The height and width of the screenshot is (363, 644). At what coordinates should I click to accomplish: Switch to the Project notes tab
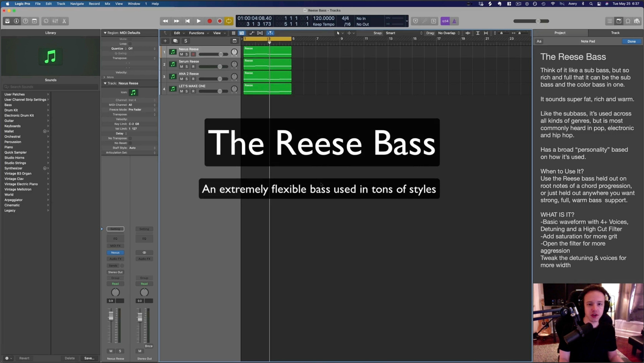click(560, 33)
